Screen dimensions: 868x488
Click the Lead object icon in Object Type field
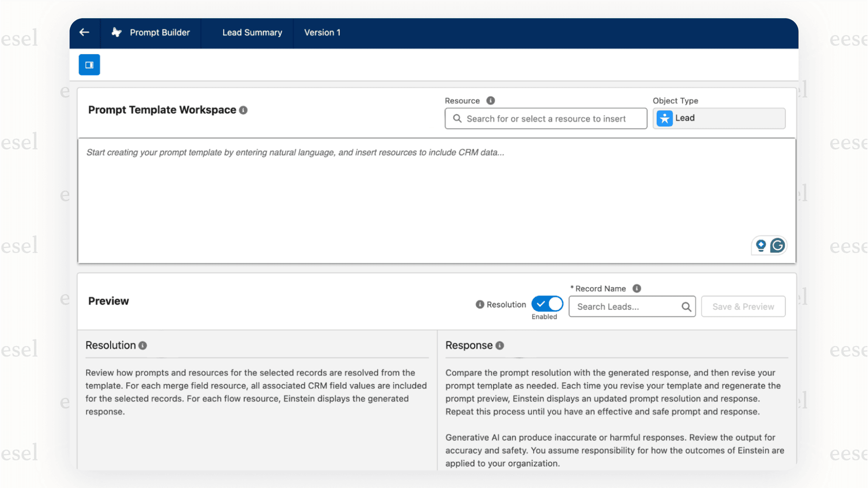tap(664, 118)
